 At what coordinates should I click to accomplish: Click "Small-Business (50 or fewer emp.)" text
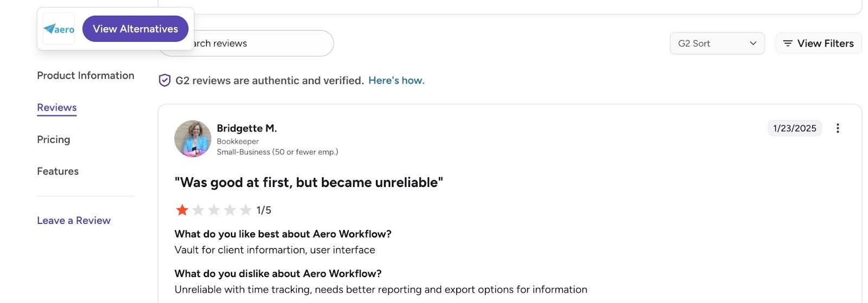coord(277,152)
